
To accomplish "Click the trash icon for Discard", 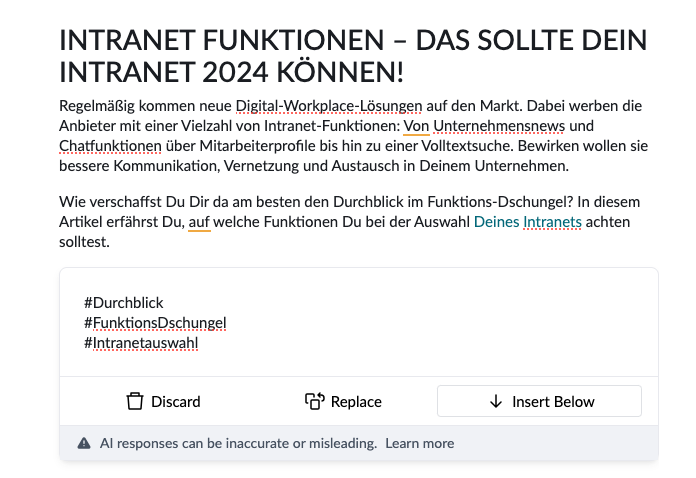I will [135, 402].
